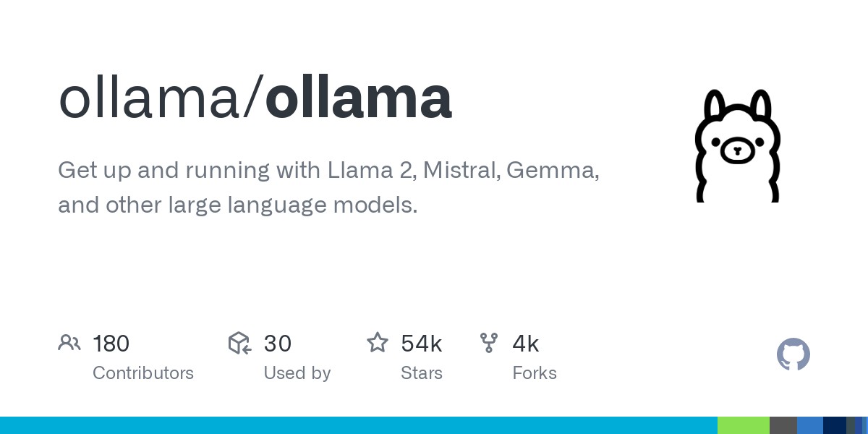Click the green language bar segment
The height and width of the screenshot is (434, 868).
(744, 425)
